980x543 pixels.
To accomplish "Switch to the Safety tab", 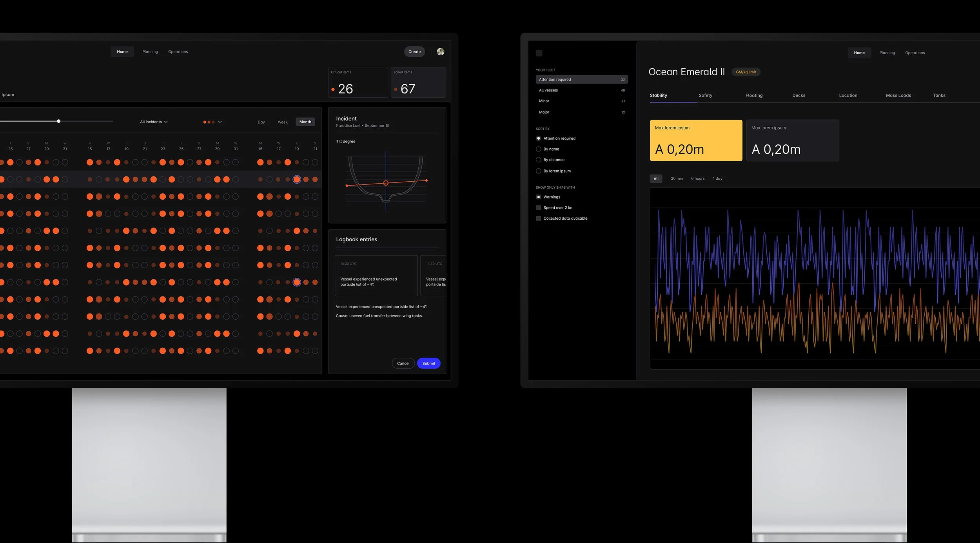I will pyautogui.click(x=705, y=95).
